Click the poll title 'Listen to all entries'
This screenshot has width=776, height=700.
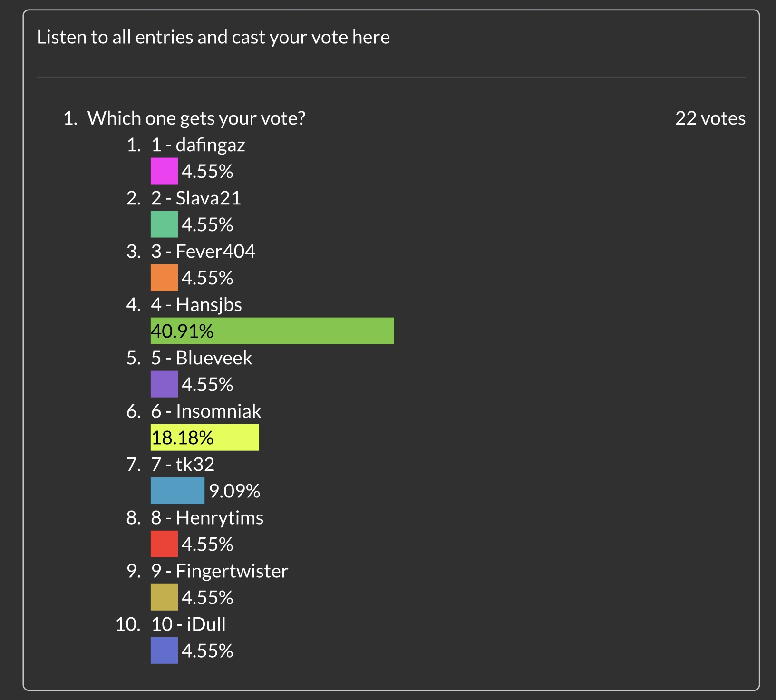click(213, 37)
